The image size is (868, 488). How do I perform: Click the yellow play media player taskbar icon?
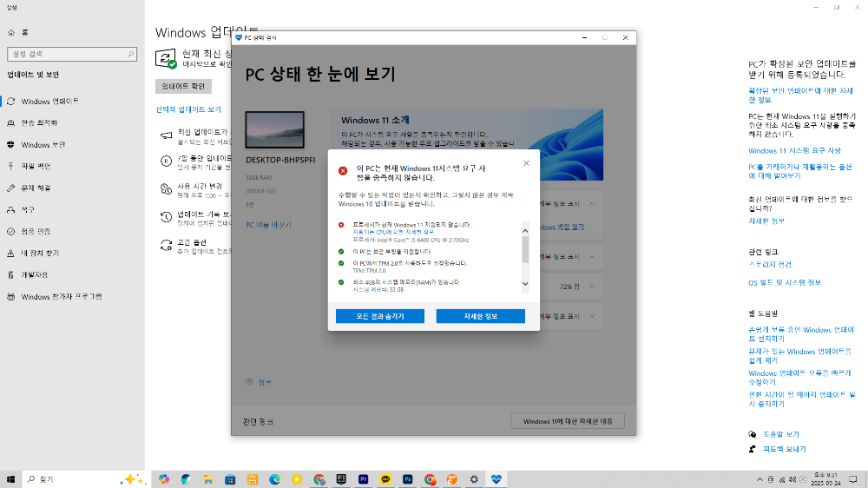297,479
